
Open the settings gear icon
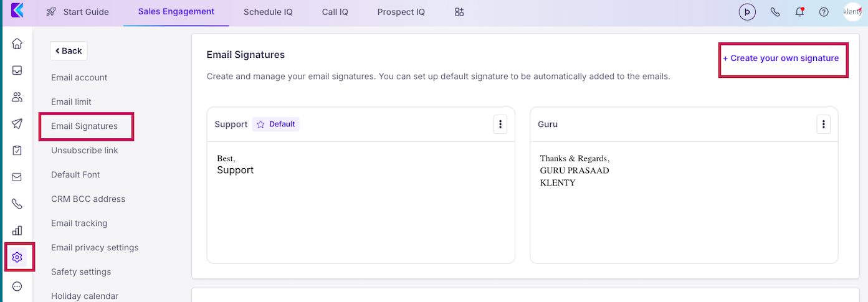(x=17, y=257)
